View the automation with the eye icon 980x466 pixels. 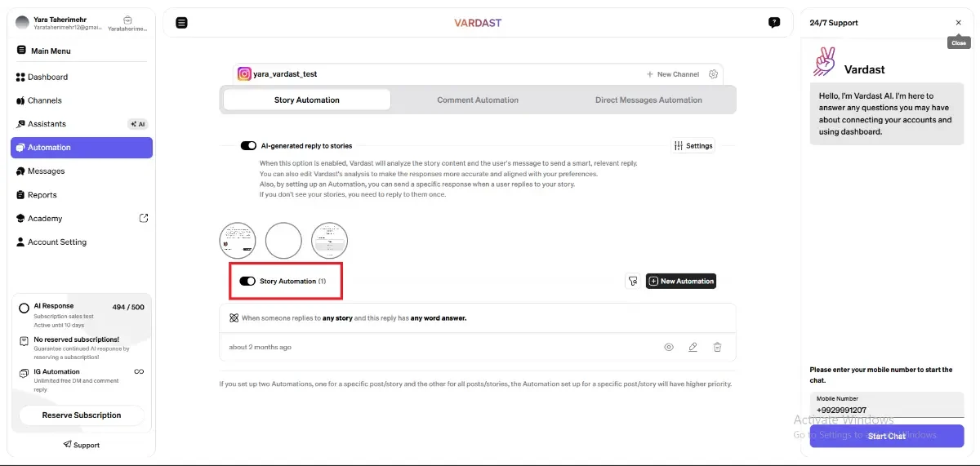[669, 347]
